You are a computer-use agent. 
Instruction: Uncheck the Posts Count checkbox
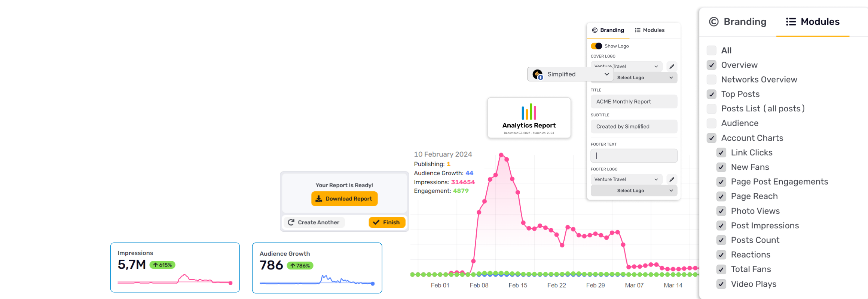[x=721, y=240]
